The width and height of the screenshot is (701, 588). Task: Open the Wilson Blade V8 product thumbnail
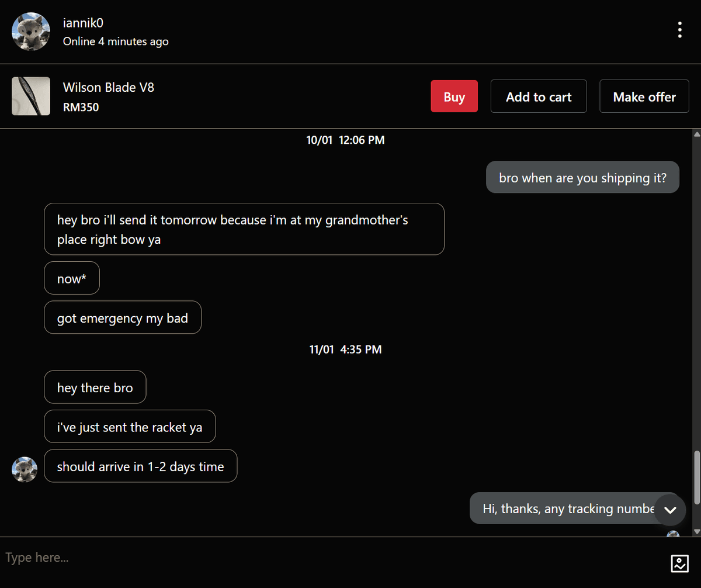(30, 96)
